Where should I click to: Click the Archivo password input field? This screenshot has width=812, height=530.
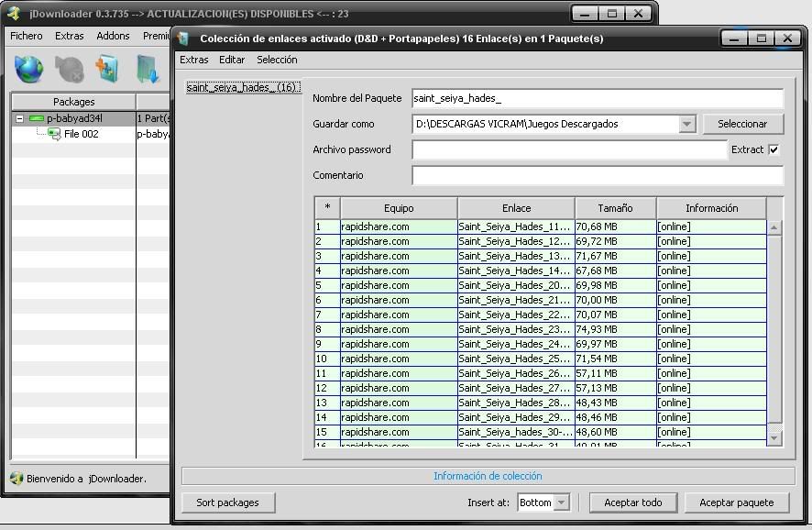570,149
